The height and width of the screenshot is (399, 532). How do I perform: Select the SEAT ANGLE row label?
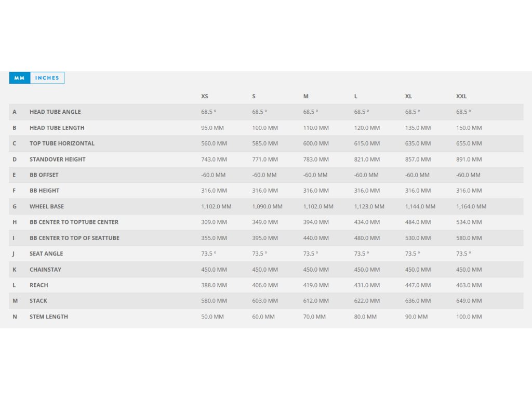tap(46, 254)
